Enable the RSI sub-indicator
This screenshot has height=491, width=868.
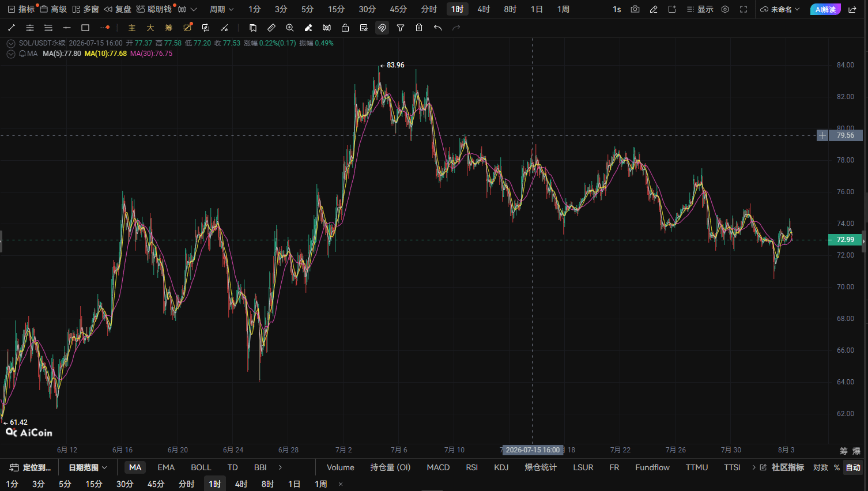click(472, 467)
